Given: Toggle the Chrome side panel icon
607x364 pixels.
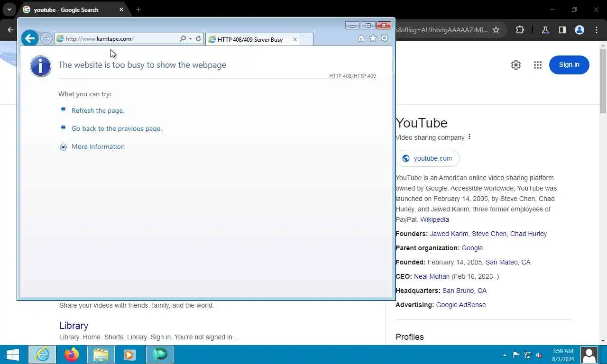Looking at the screenshot, I should (x=562, y=30).
